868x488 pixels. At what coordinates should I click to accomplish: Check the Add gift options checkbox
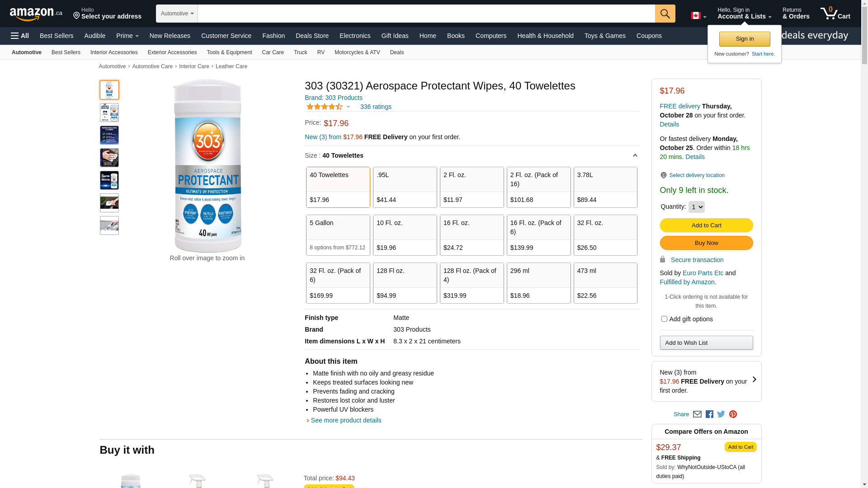(664, 319)
